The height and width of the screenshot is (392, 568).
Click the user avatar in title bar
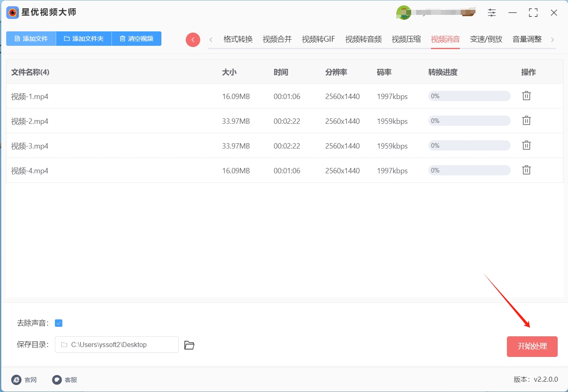click(403, 12)
